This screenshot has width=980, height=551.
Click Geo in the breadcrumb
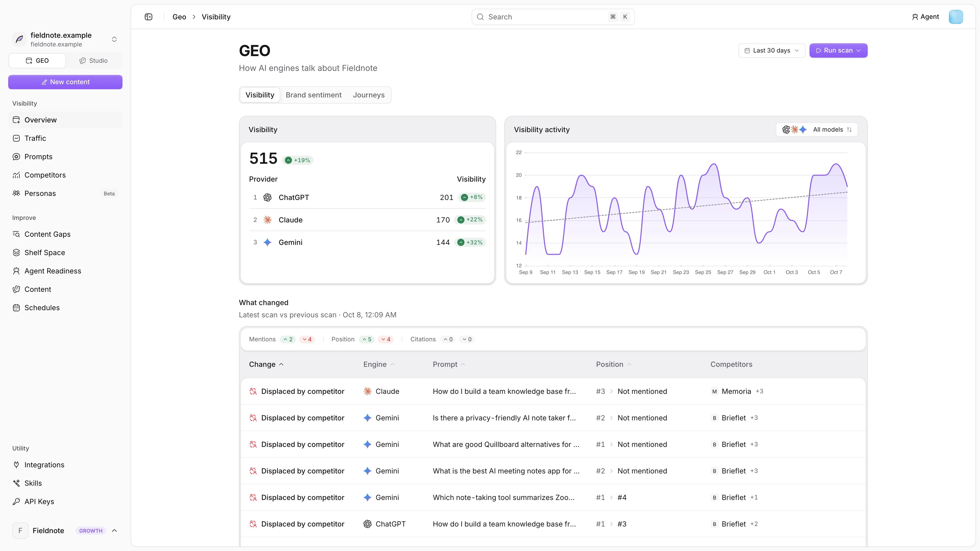pos(179,17)
